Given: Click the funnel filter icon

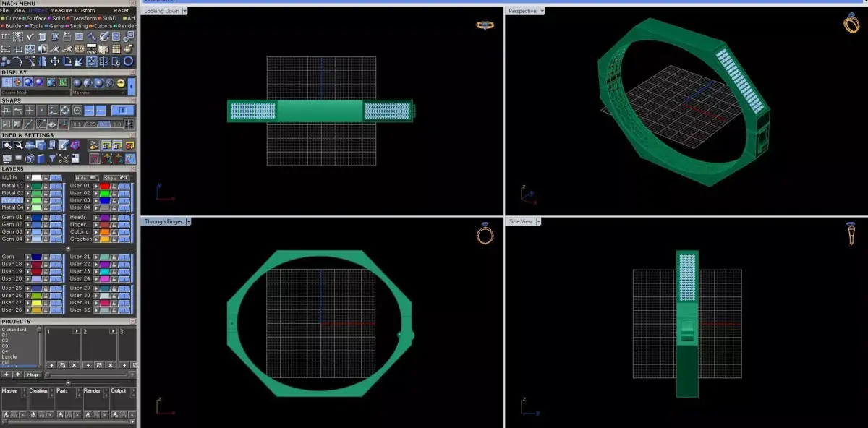Looking at the screenshot, I should point(52,158).
